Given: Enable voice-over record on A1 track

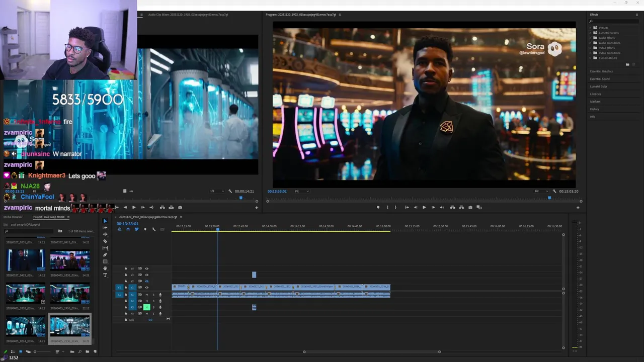Looking at the screenshot, I should [160, 295].
